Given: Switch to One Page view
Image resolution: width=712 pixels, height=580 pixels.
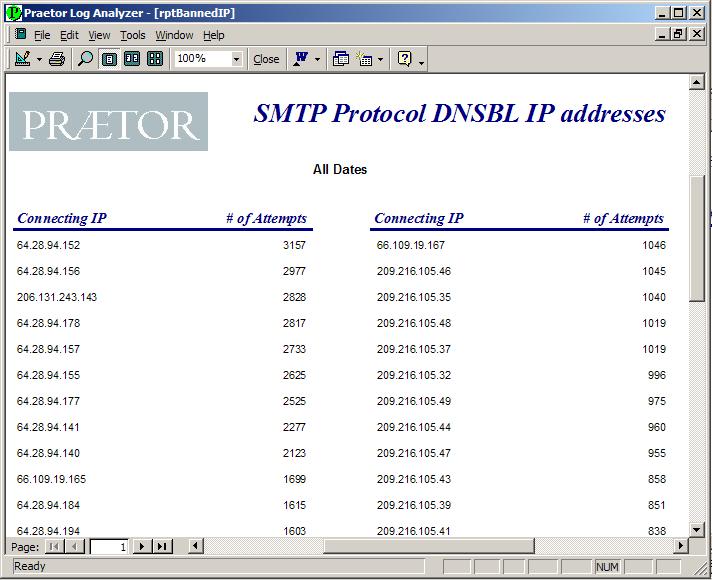Looking at the screenshot, I should click(x=109, y=59).
